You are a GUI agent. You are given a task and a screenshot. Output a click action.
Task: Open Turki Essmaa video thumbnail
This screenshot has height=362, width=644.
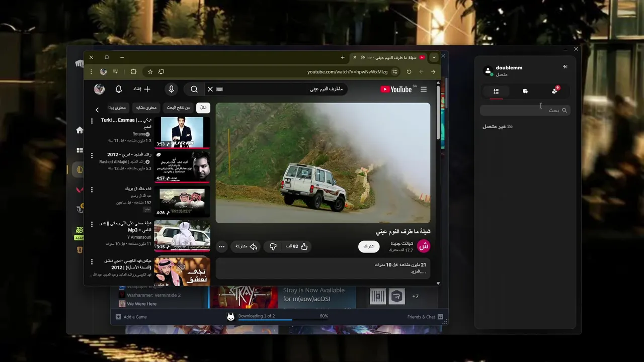[x=182, y=132]
